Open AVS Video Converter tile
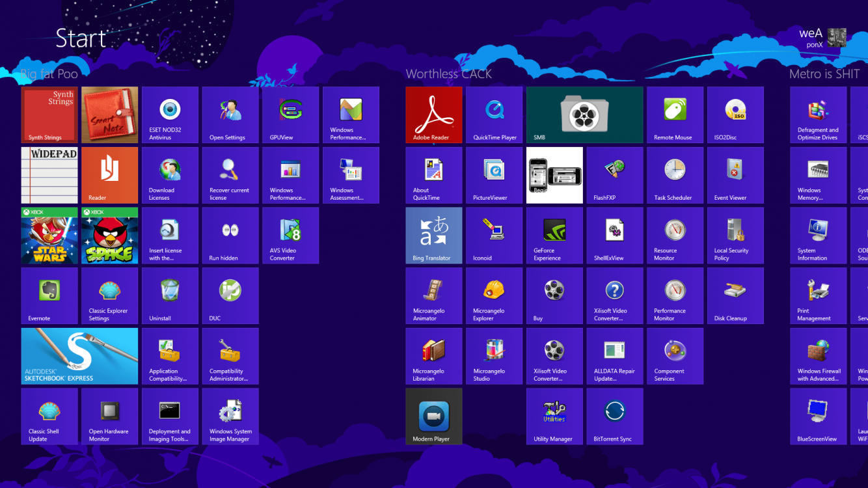The height and width of the screenshot is (488, 868). tap(290, 236)
